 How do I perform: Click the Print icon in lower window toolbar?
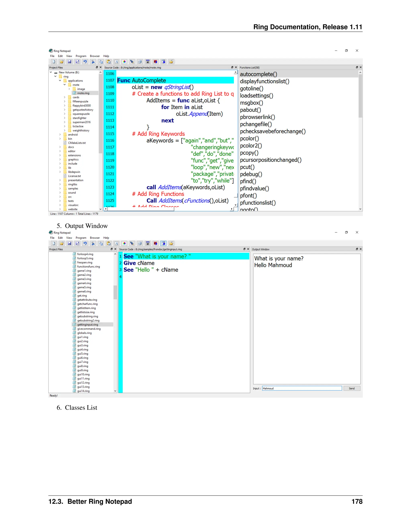140,243
